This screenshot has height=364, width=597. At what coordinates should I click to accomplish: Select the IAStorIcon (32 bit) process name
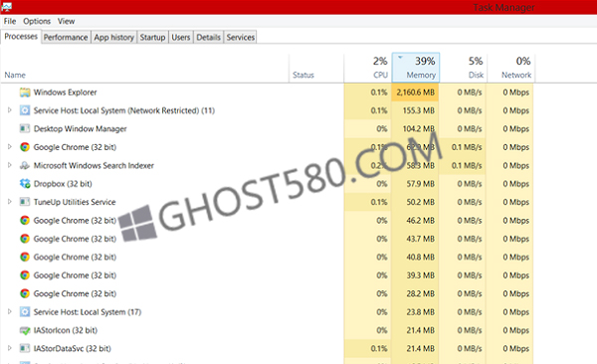(66, 330)
